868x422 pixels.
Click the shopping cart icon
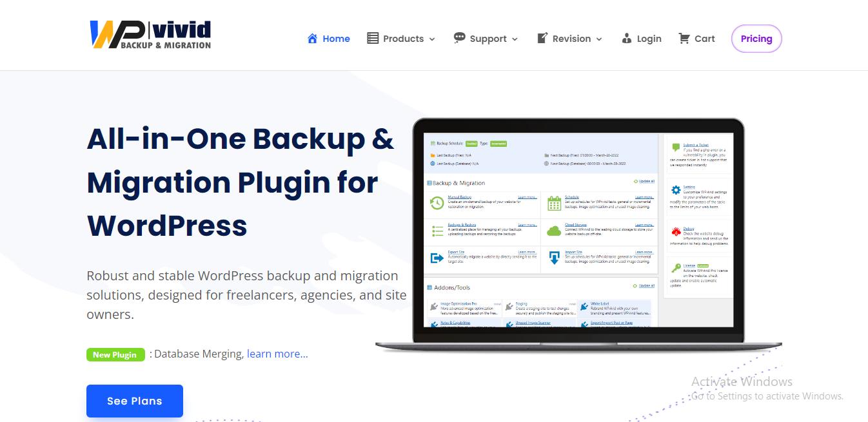point(684,39)
